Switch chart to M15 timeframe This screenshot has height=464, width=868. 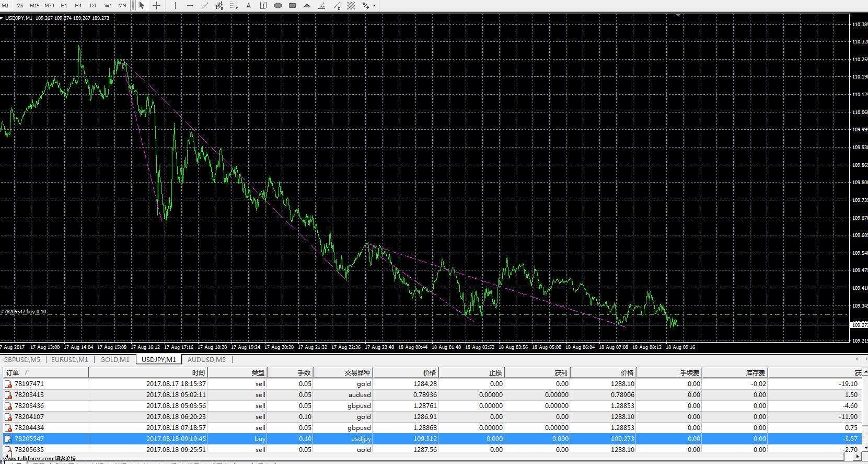(x=34, y=5)
